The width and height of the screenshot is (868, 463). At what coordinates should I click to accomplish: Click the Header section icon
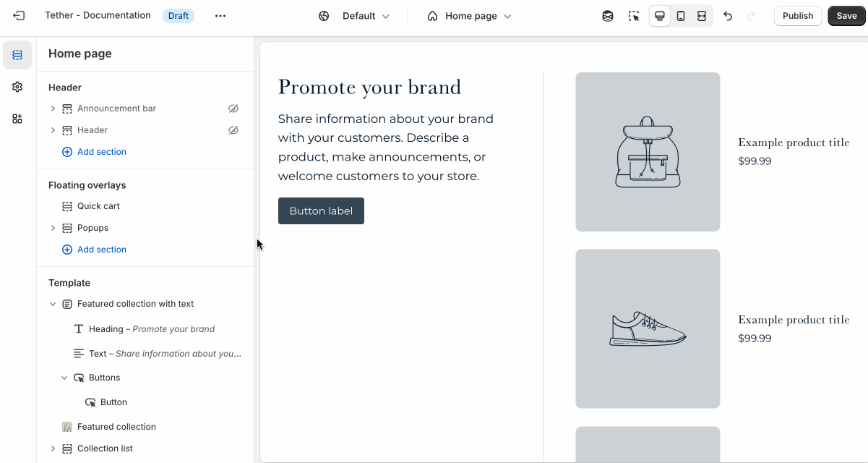[67, 130]
